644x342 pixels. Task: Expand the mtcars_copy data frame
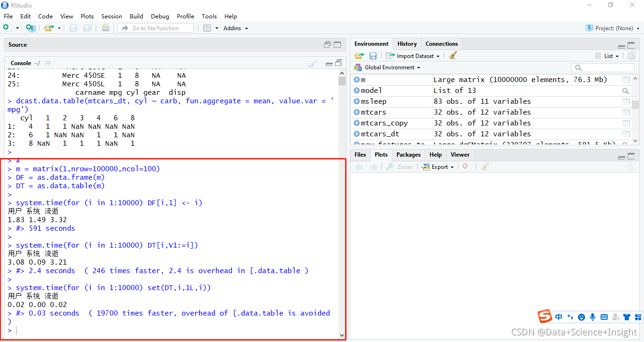357,123
